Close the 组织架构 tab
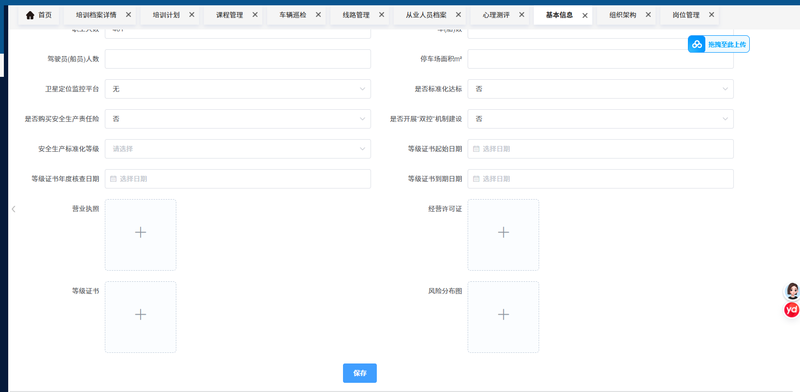800x392 pixels. 648,15
